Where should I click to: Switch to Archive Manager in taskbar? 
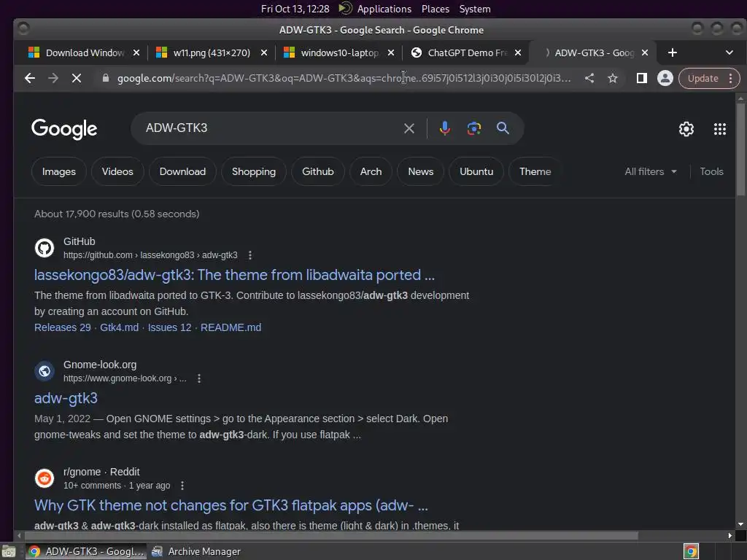196,551
